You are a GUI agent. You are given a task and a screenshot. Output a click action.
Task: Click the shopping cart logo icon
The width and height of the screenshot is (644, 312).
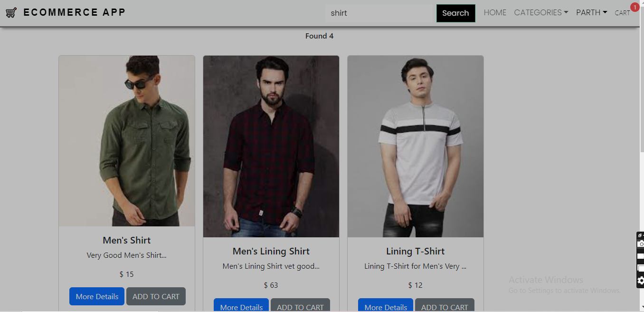[10, 12]
